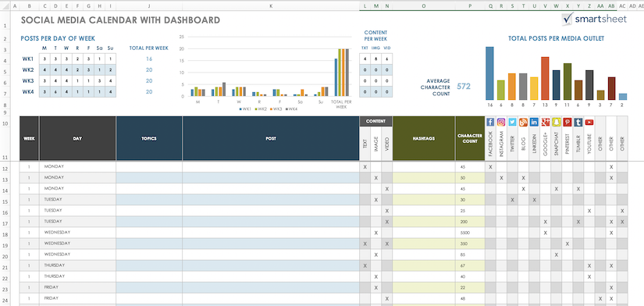Screen dimensions: 644x306
Task: Click the WEEK column header cell
Action: pos(29,138)
